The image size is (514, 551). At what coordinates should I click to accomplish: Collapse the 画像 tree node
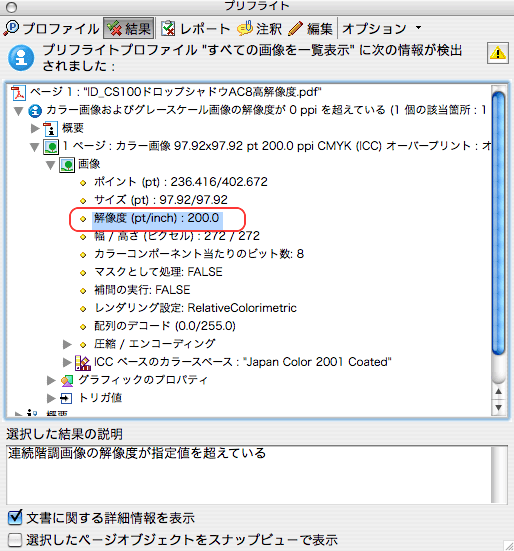pos(51,165)
